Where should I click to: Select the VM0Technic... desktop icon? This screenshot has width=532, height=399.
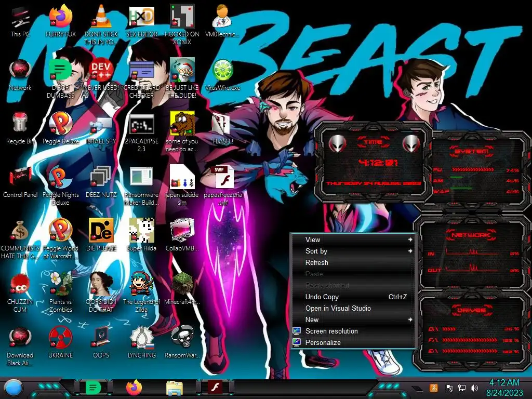pos(222,21)
